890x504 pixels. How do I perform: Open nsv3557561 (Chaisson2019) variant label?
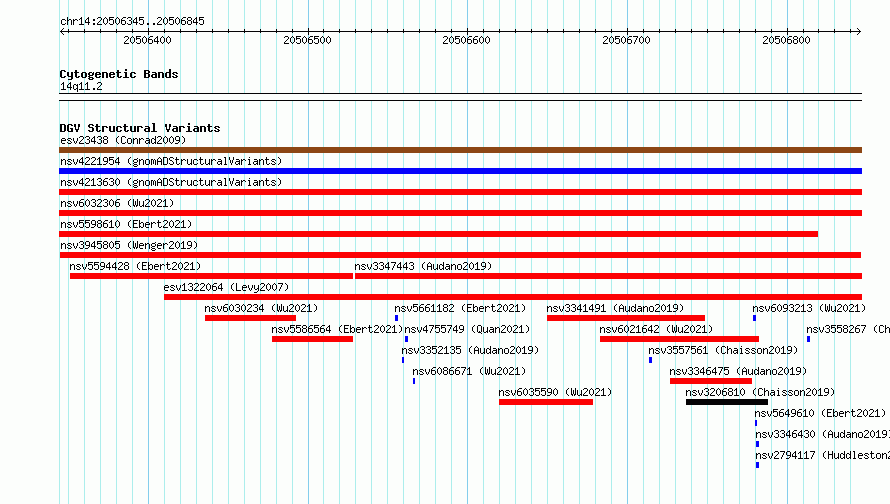723,350
